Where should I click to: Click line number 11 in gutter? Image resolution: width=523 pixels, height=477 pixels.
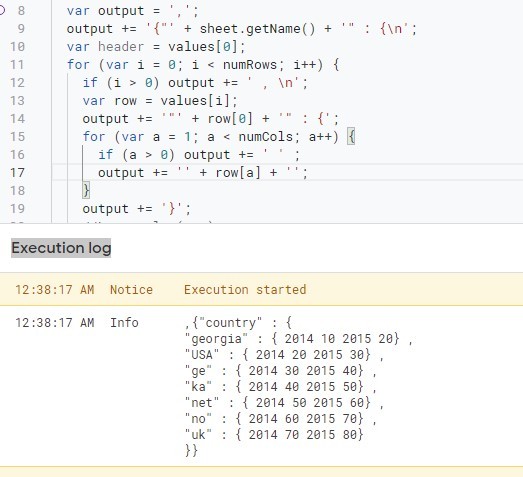click(17, 65)
